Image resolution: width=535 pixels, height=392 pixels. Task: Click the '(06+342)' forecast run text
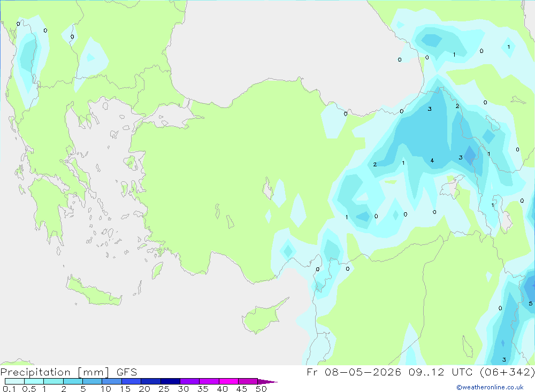[507, 372]
